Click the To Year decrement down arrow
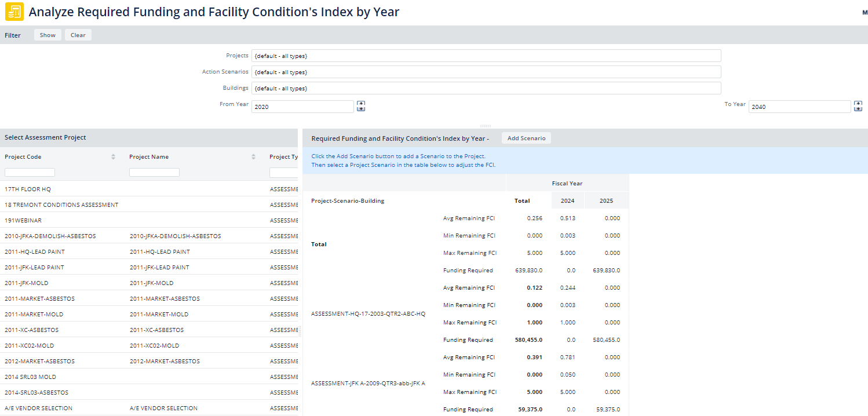Screen dimensions: 868x416 tap(858, 109)
